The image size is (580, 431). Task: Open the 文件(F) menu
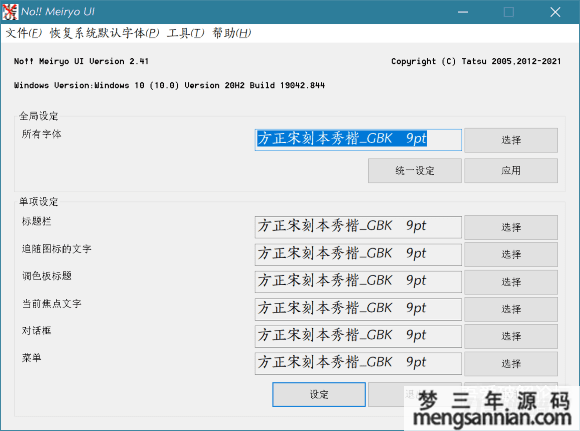[24, 33]
